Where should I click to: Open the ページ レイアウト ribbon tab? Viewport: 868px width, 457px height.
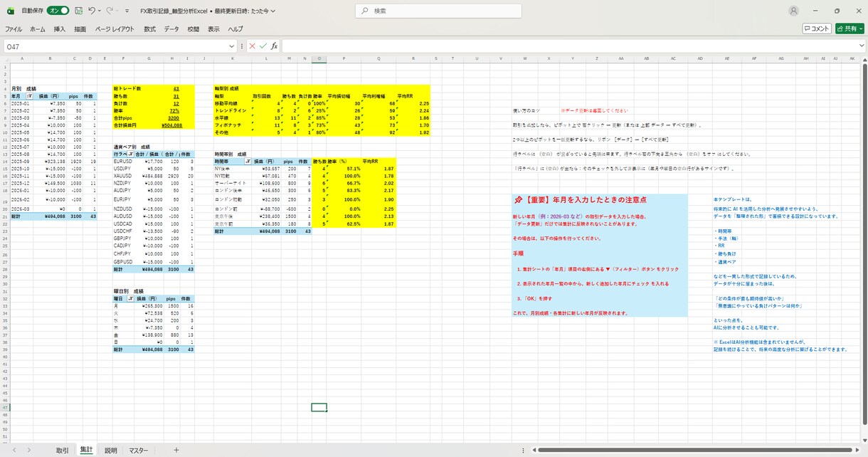[x=115, y=29]
